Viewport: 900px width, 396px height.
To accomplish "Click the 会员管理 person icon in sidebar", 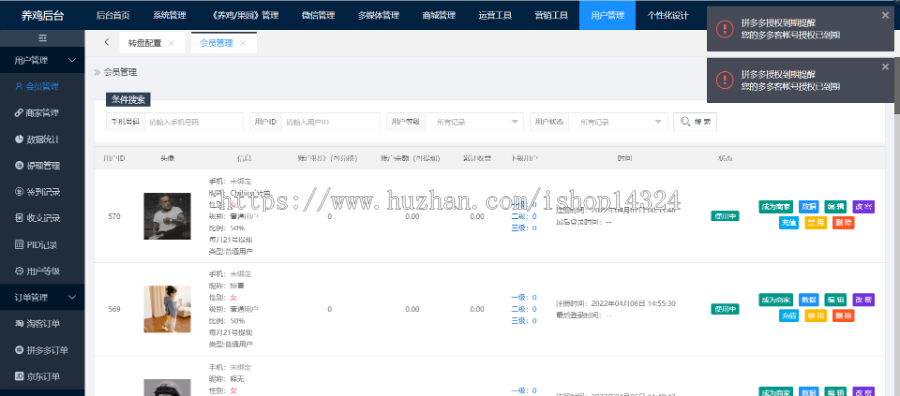I will pyautogui.click(x=19, y=87).
